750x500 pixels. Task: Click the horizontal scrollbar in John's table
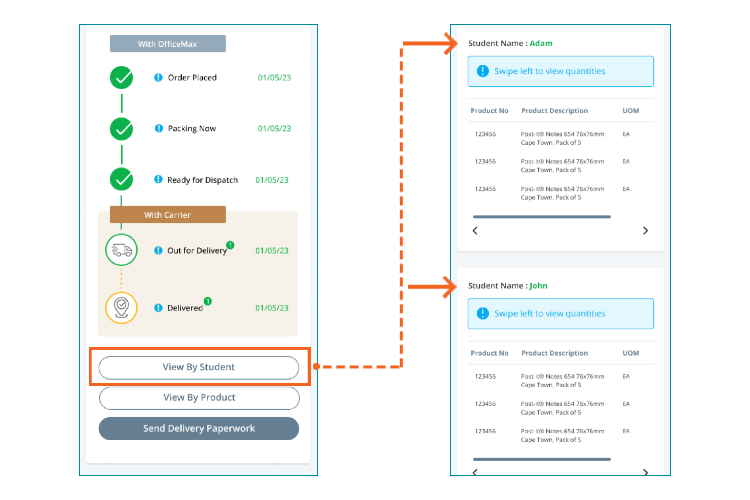click(541, 459)
